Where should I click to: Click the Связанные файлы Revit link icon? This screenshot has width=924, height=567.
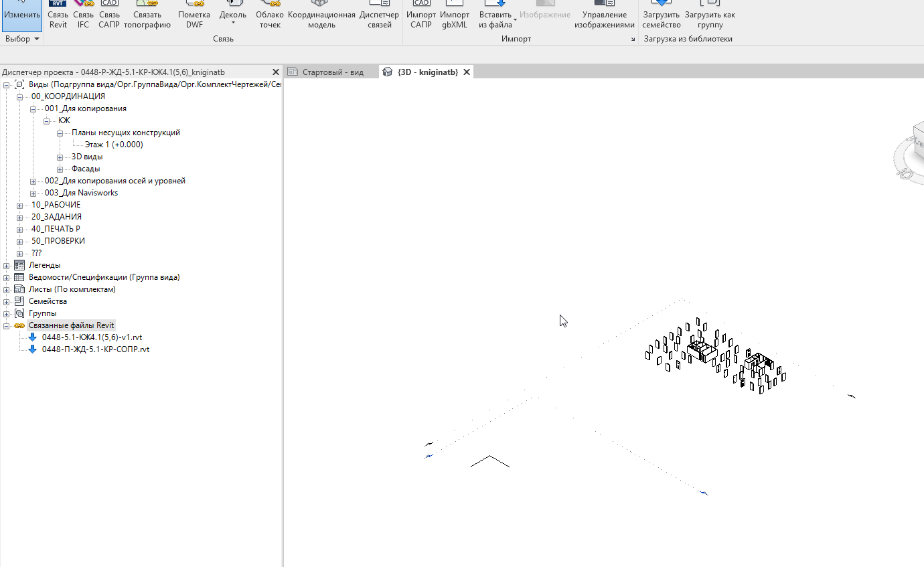19,325
